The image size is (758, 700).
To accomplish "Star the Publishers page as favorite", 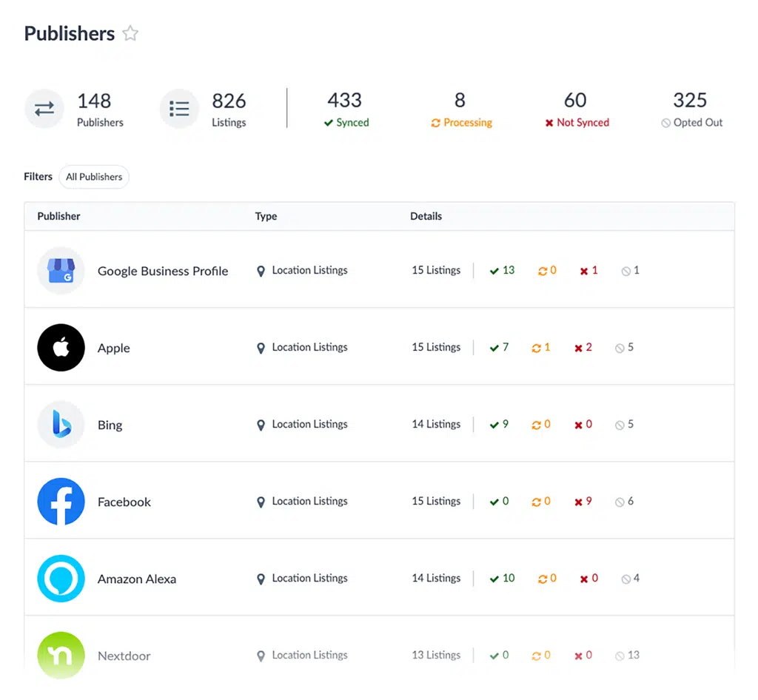I will click(x=130, y=33).
